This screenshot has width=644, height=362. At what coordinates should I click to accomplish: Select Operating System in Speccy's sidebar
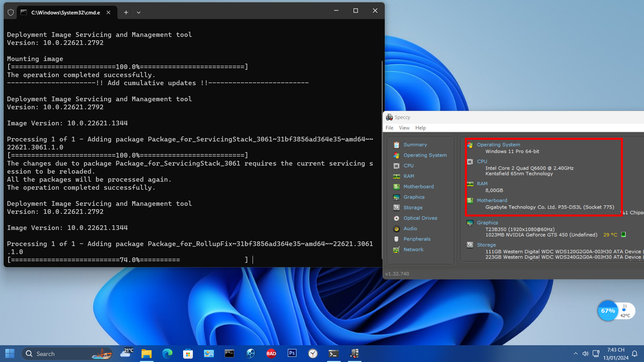425,155
